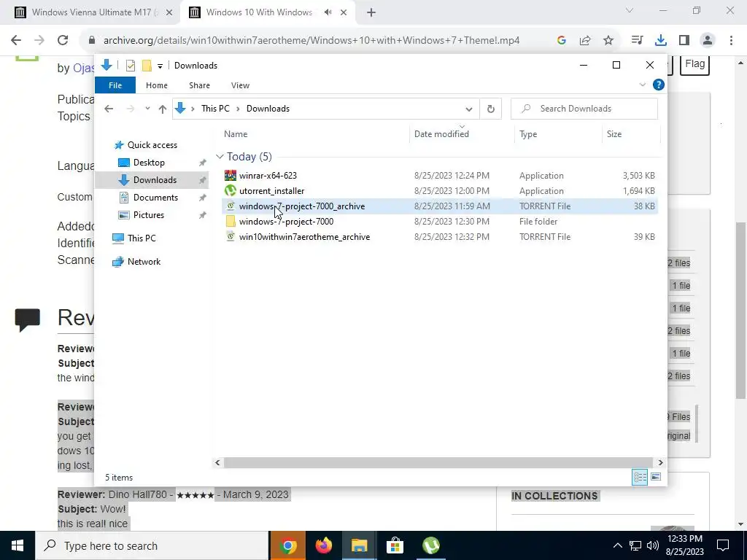Open Chrome profile avatar menu
Viewport: 747px width, 560px height.
(x=708, y=41)
